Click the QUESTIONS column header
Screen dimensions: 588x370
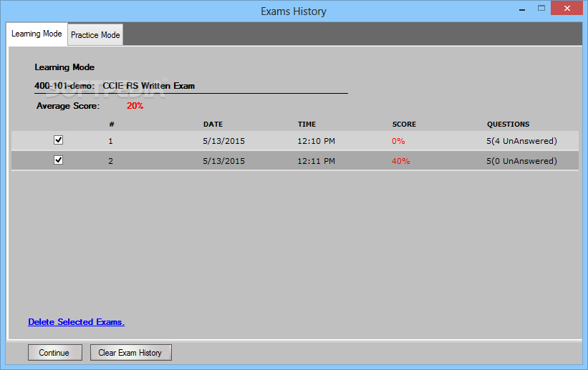pyautogui.click(x=508, y=125)
